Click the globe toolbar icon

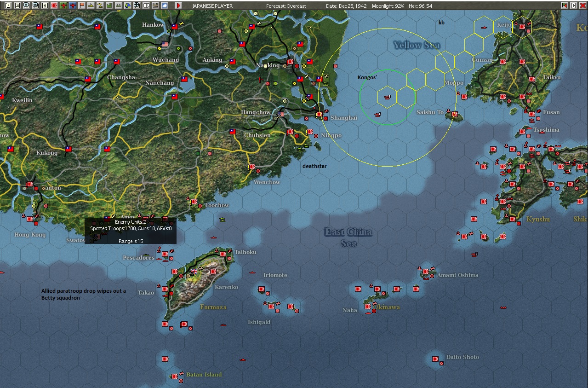127,6
